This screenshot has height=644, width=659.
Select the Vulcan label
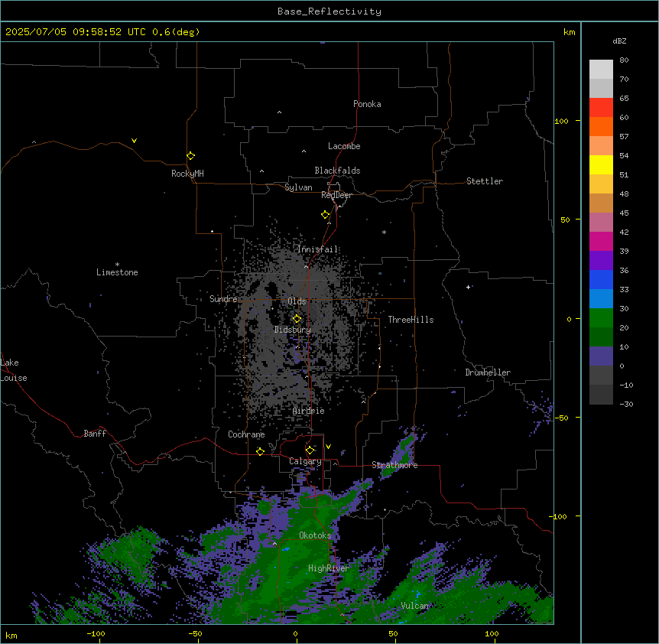point(415,606)
